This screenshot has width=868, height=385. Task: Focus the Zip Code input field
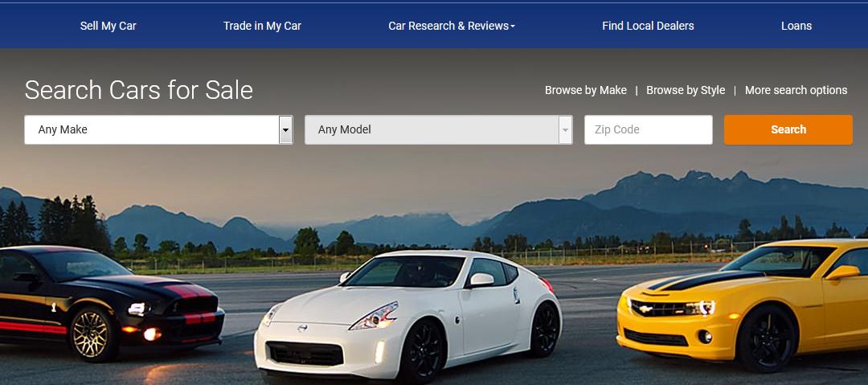click(649, 129)
